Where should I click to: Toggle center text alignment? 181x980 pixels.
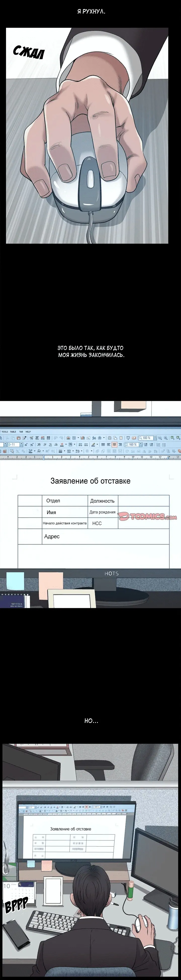coord(114,444)
